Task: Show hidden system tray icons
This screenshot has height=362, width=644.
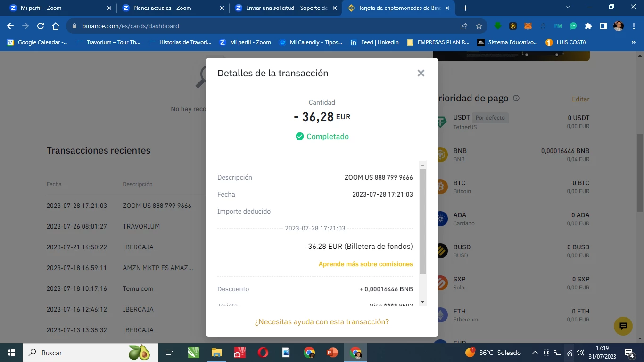Action: tap(535, 353)
